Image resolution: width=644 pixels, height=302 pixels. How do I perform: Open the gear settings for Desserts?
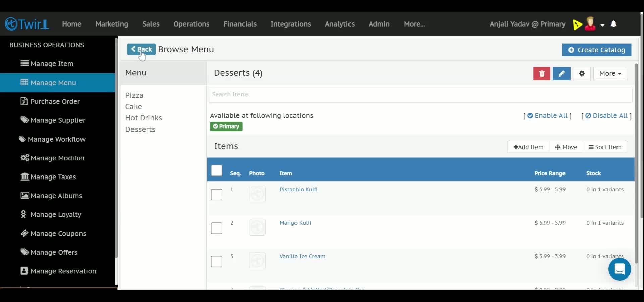(582, 73)
